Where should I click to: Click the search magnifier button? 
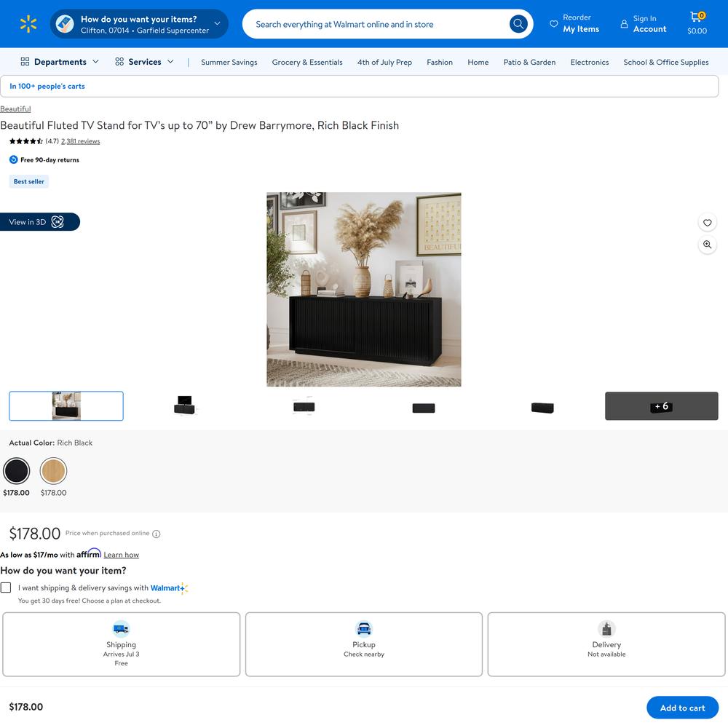pos(518,24)
